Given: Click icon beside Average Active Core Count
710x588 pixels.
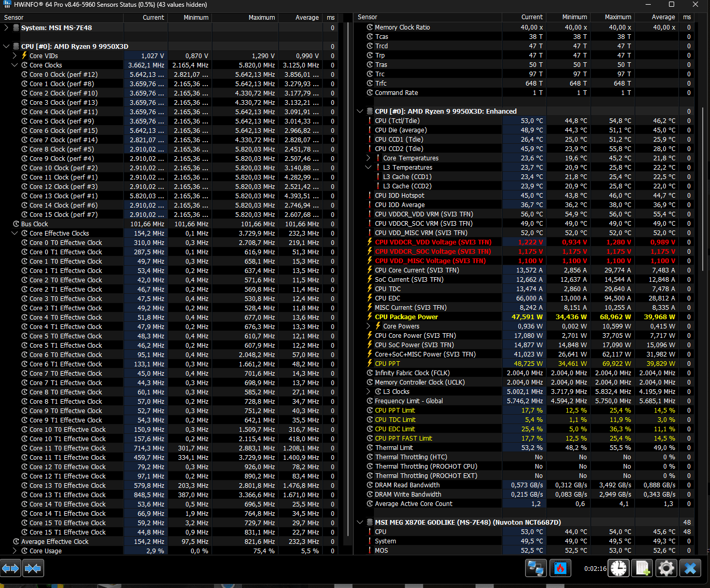Looking at the screenshot, I should point(370,503).
